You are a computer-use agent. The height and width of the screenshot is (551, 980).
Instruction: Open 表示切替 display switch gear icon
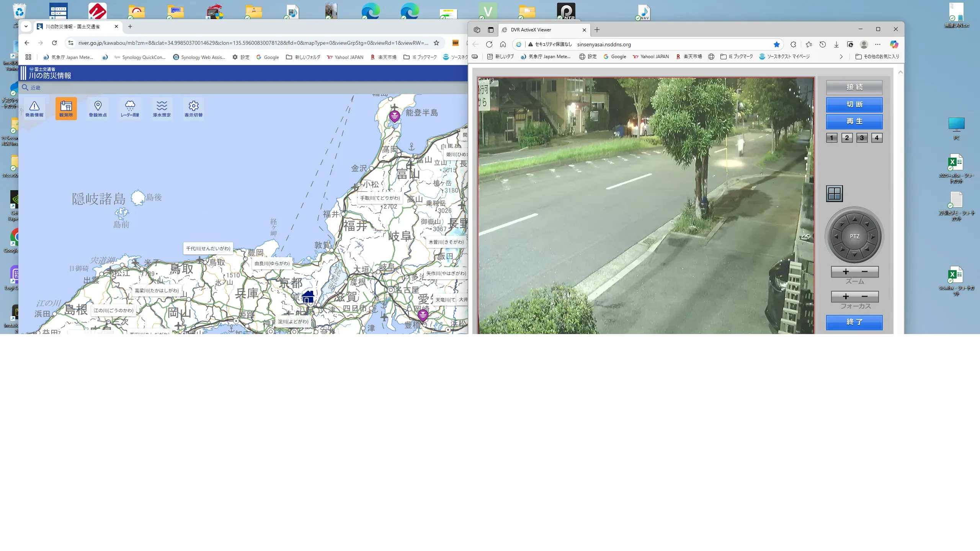click(193, 109)
